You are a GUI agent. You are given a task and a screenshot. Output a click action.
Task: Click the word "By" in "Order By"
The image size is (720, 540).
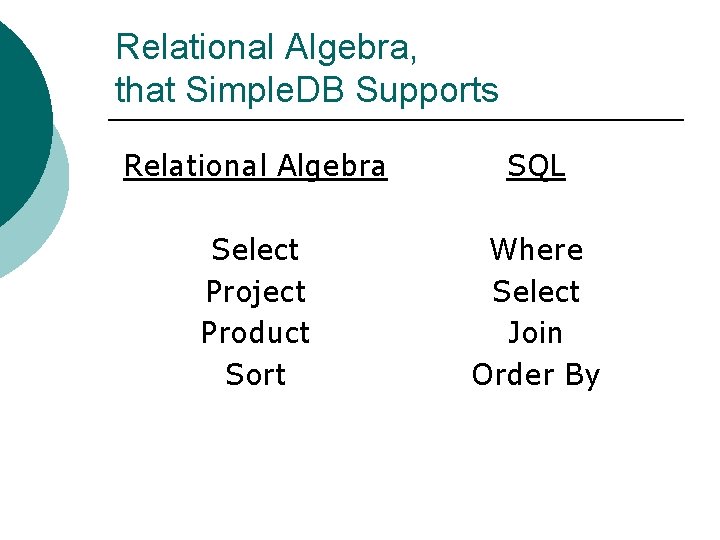pyautogui.click(x=581, y=374)
